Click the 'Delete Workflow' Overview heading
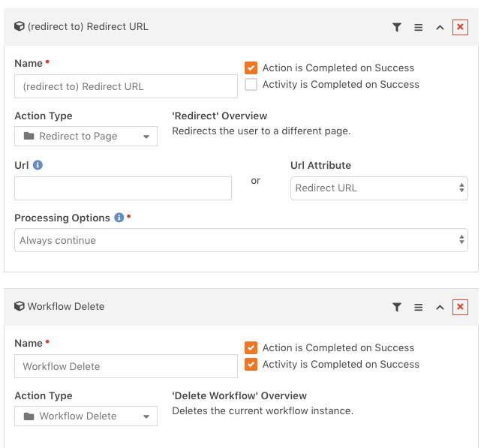The image size is (484, 448). point(239,395)
